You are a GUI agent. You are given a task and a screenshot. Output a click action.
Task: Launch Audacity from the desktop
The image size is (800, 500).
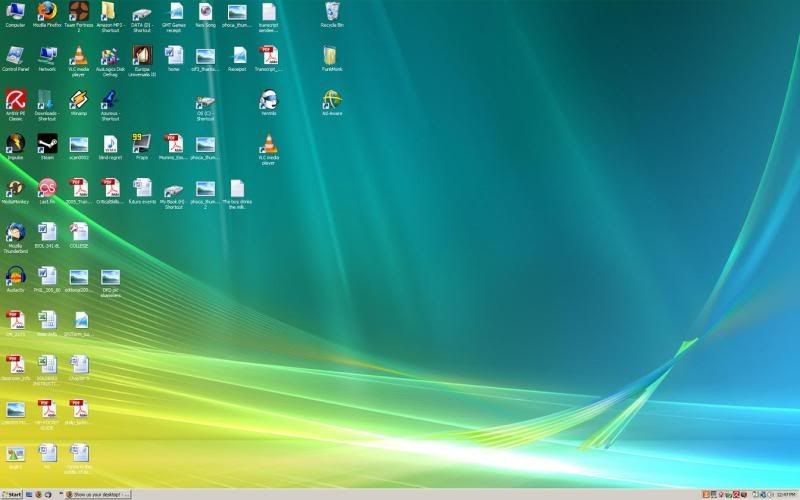point(15,279)
